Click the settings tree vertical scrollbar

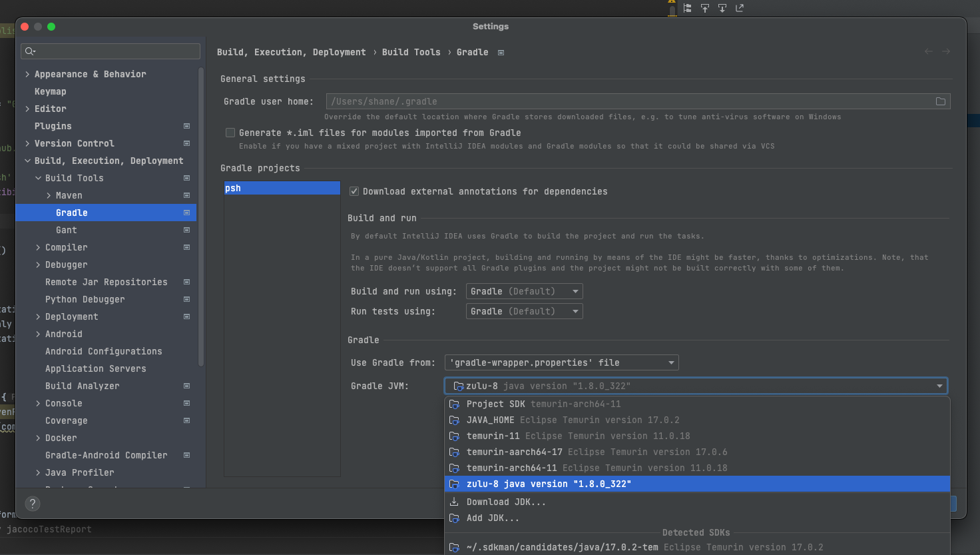201,217
